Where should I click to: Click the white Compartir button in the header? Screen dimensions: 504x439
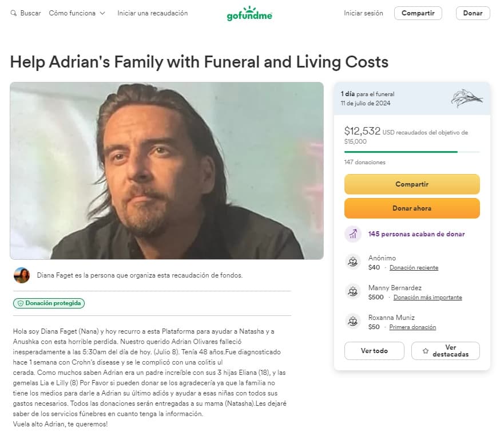coord(418,13)
